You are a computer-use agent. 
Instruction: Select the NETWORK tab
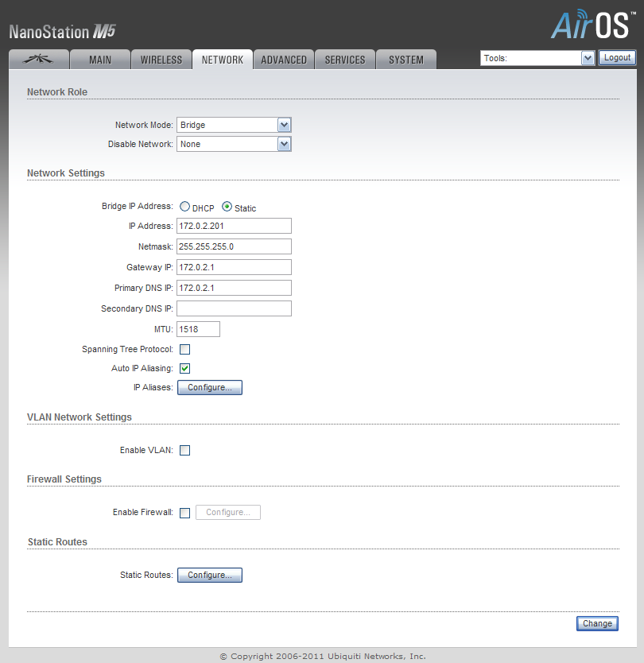click(x=223, y=59)
